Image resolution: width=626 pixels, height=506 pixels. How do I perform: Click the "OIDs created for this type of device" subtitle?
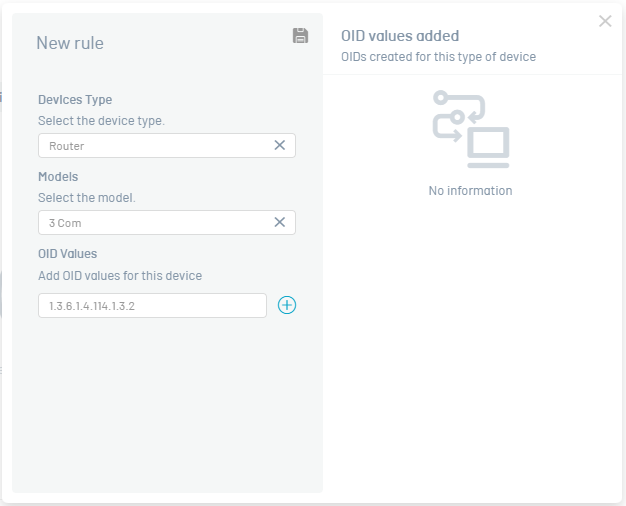438,57
